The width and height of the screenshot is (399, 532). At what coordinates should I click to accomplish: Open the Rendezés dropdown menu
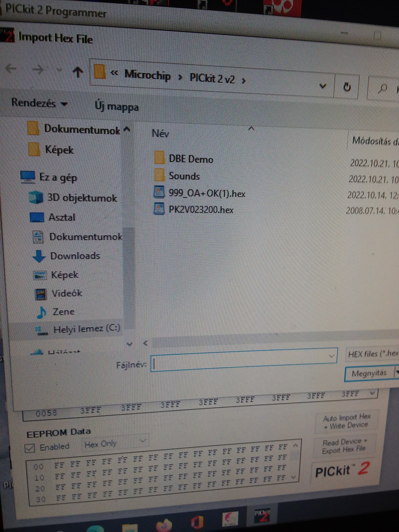(39, 103)
